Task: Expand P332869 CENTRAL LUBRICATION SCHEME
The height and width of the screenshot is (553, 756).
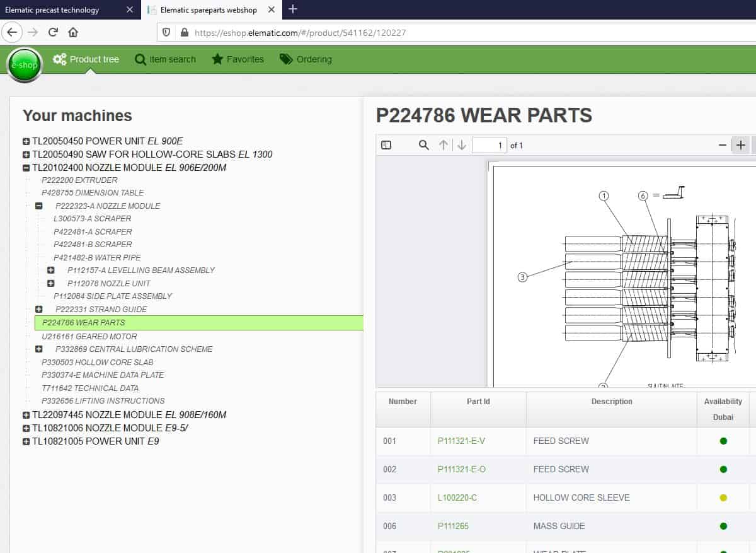Action: tap(39, 349)
